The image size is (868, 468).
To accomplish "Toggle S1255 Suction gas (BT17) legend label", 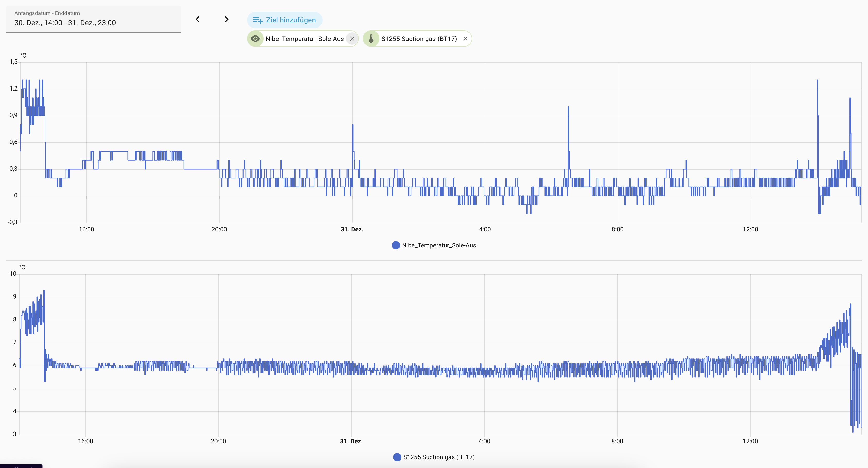I will [x=439, y=457].
